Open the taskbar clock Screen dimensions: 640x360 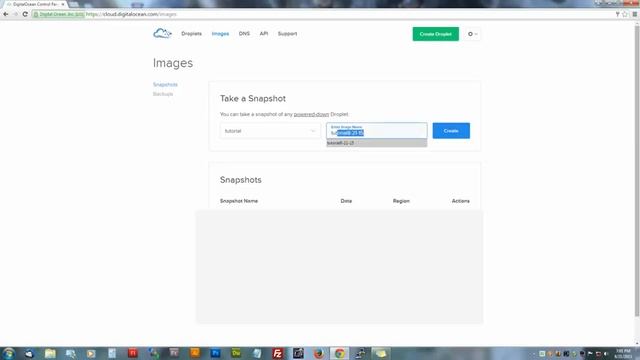pyautogui.click(x=623, y=353)
